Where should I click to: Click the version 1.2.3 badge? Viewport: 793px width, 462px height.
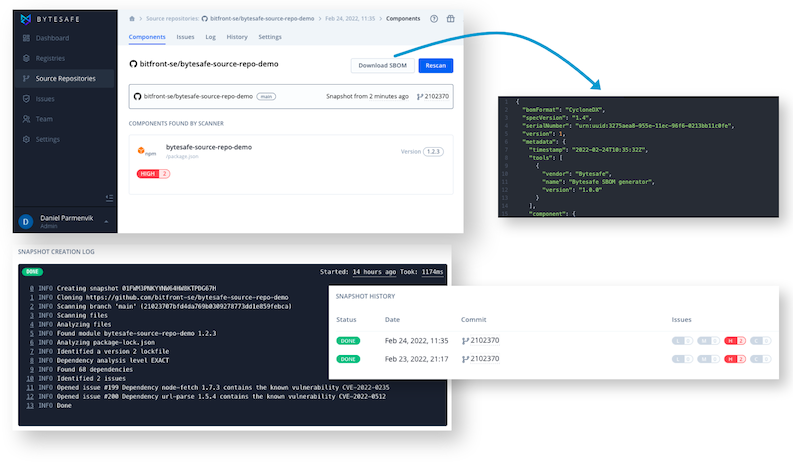pyautogui.click(x=433, y=152)
